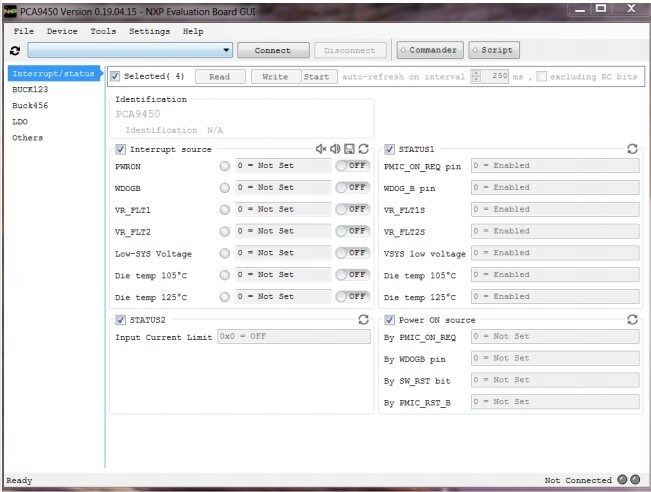Click the unmute speaker icon in Interrupt source
Viewport: 651px width, 492px height.
pyautogui.click(x=335, y=149)
